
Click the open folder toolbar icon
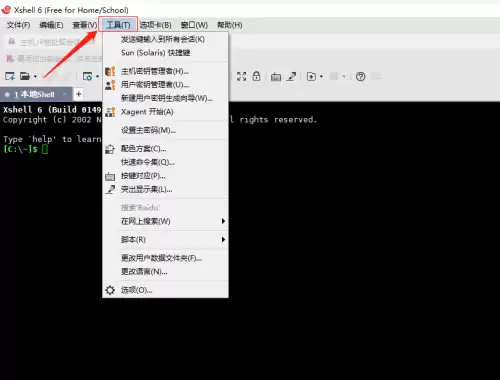pyautogui.click(x=25, y=76)
